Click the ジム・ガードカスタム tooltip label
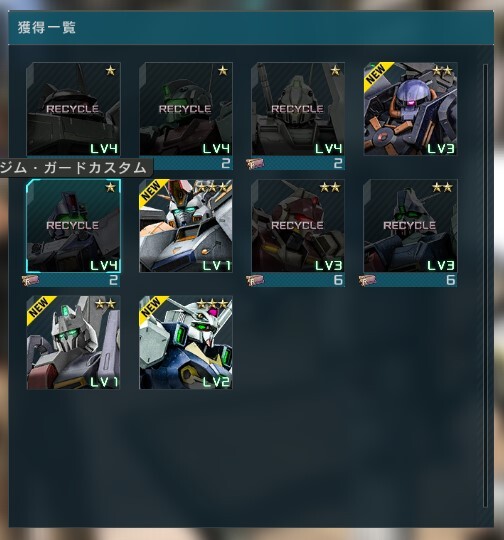This screenshot has height=540, width=504. pyautogui.click(x=74, y=168)
